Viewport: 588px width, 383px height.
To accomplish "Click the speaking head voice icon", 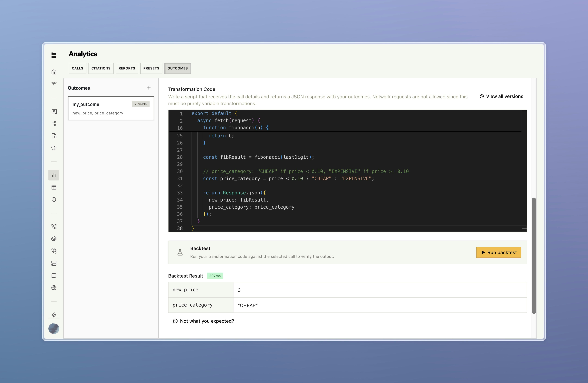I will 54,148.
